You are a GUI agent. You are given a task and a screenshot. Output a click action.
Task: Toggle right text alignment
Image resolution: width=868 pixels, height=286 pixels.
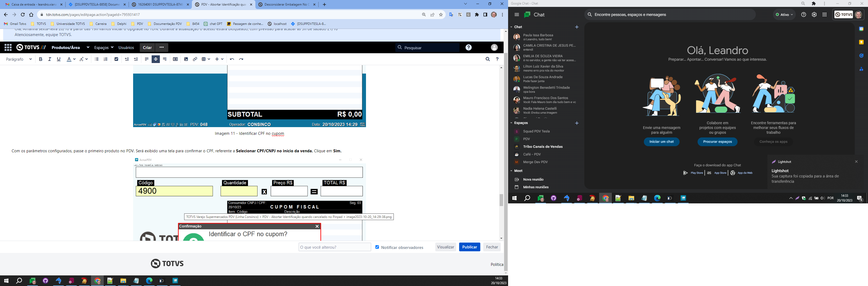(164, 59)
